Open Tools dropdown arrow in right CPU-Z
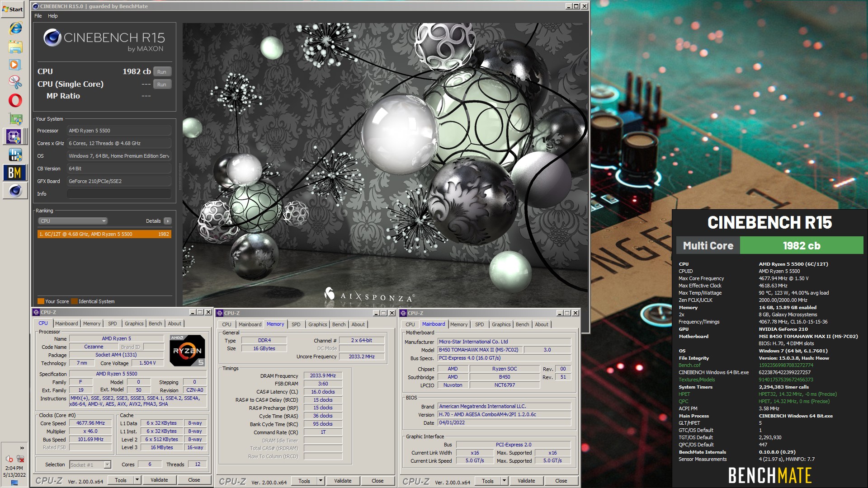This screenshot has width=868, height=488. (x=504, y=481)
